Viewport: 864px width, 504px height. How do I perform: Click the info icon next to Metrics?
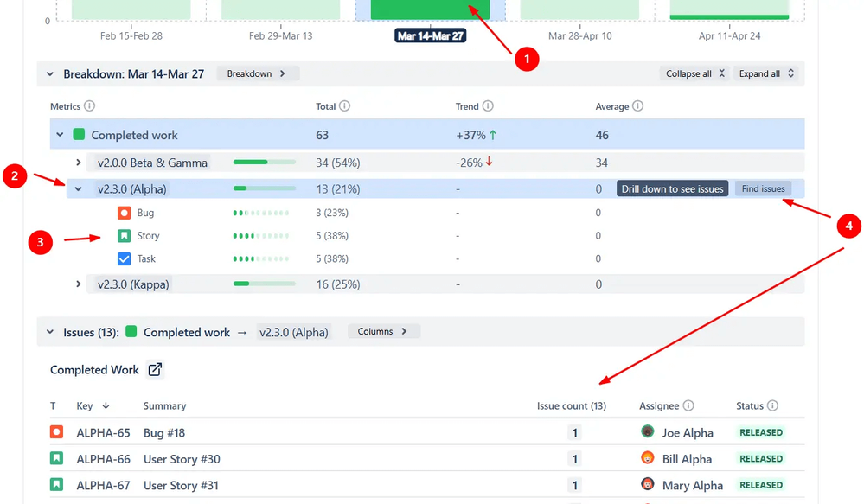89,105
